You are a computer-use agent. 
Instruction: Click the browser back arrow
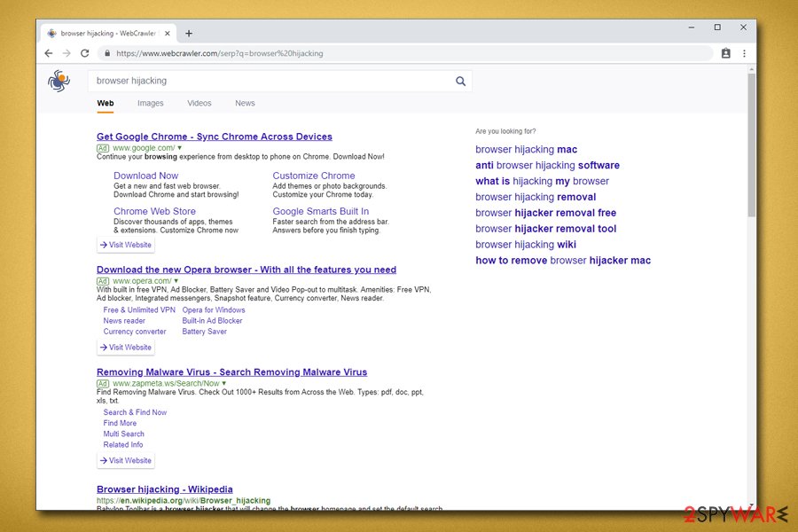(49, 53)
